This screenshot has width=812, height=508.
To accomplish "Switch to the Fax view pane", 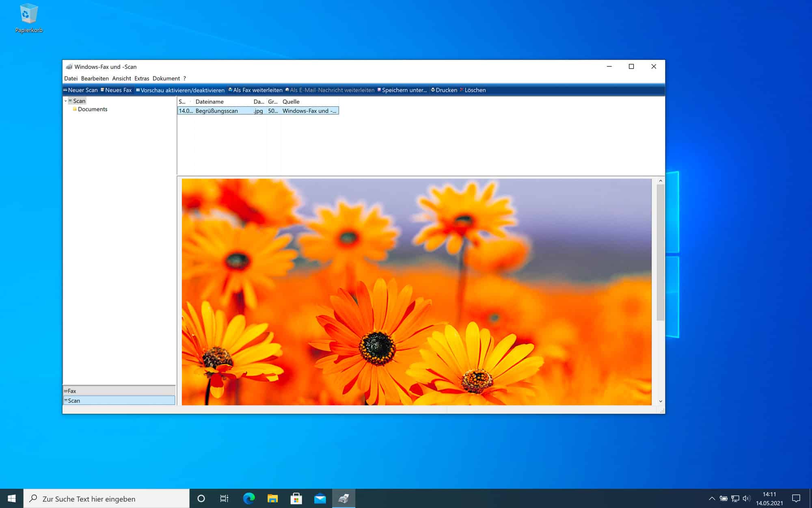I will tap(119, 391).
